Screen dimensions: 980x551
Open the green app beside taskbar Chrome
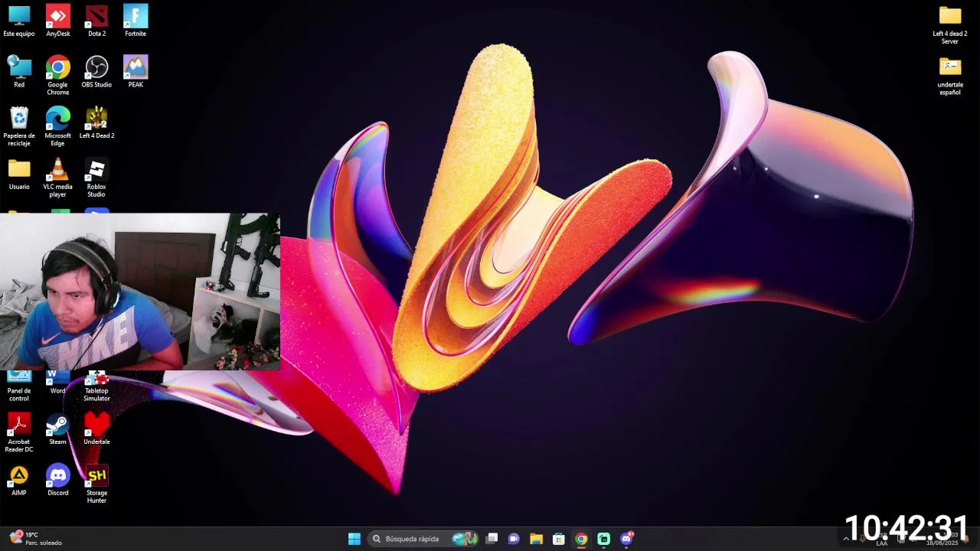pyautogui.click(x=604, y=539)
